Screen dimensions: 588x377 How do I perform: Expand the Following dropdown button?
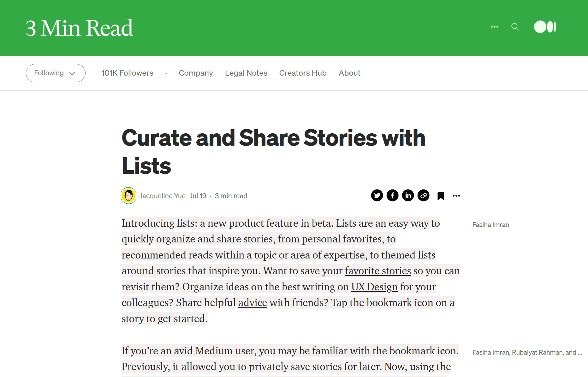[x=56, y=73]
